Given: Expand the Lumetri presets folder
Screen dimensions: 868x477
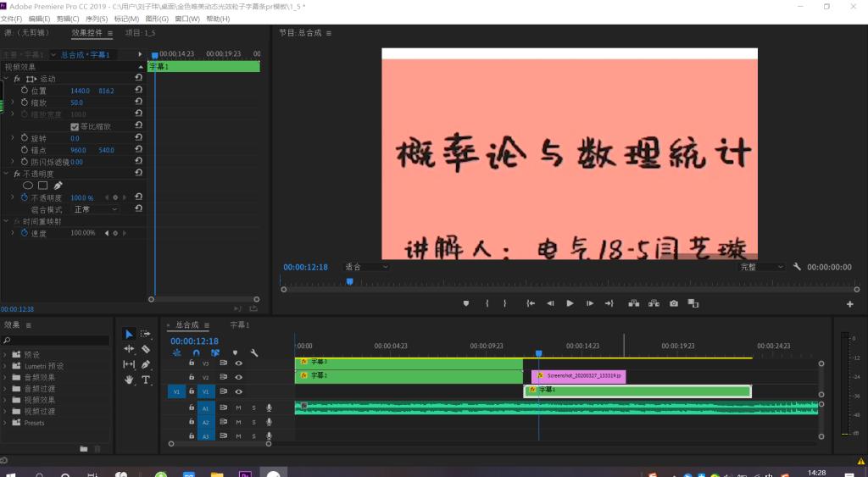Looking at the screenshot, I should [x=6, y=366].
